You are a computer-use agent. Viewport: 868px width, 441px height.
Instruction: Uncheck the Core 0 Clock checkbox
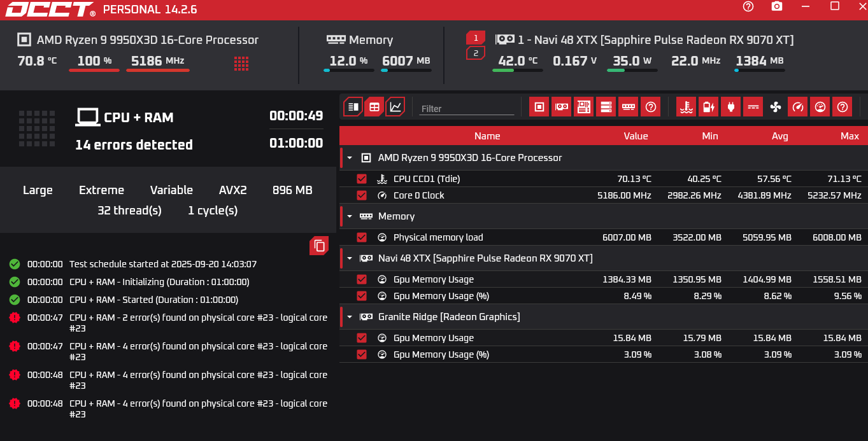pyautogui.click(x=362, y=195)
